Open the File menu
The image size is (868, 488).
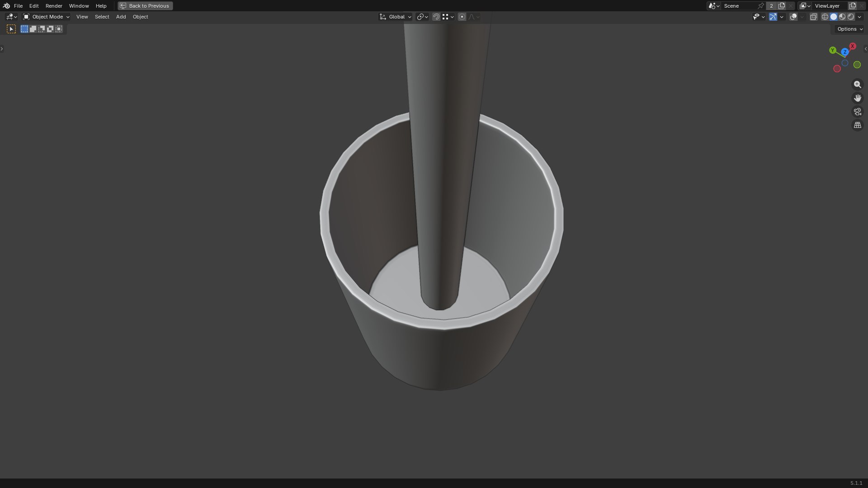tap(18, 6)
